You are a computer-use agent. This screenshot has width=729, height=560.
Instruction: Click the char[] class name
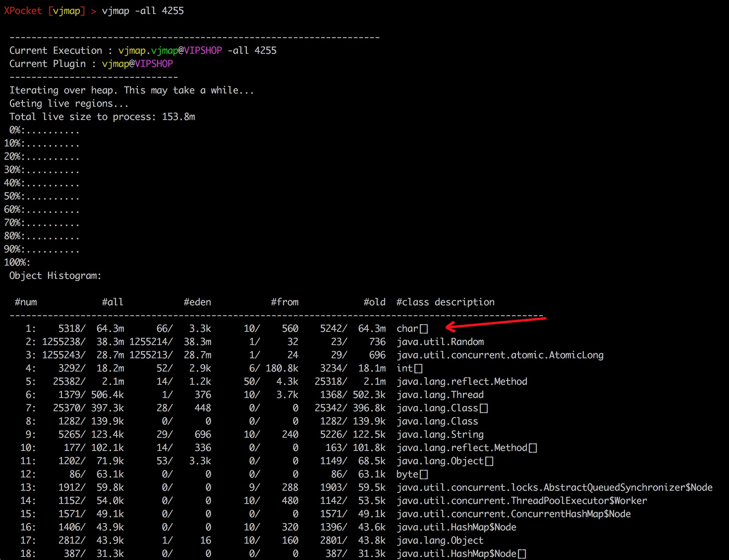coord(412,329)
